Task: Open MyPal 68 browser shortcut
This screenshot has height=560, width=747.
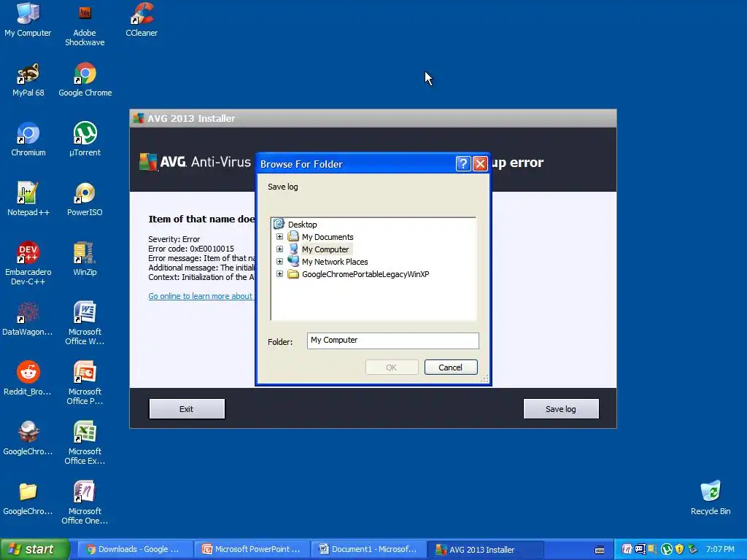Action: click(x=28, y=80)
